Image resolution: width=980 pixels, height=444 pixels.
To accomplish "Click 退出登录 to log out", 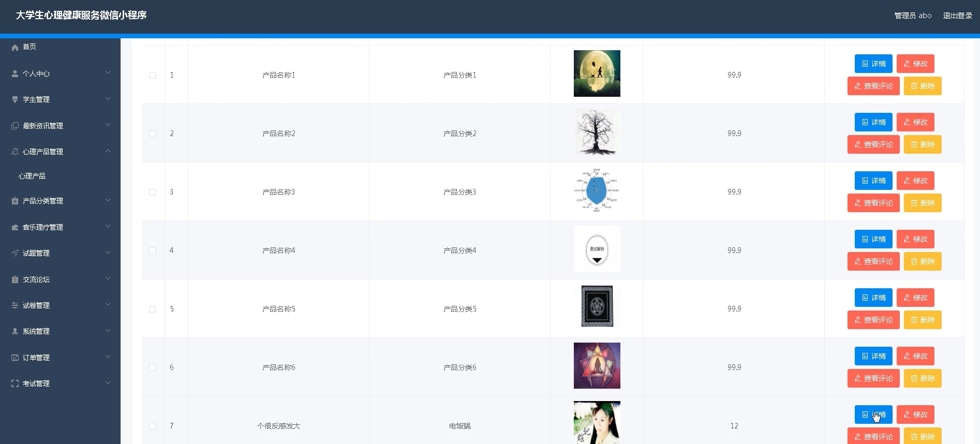I will [957, 16].
